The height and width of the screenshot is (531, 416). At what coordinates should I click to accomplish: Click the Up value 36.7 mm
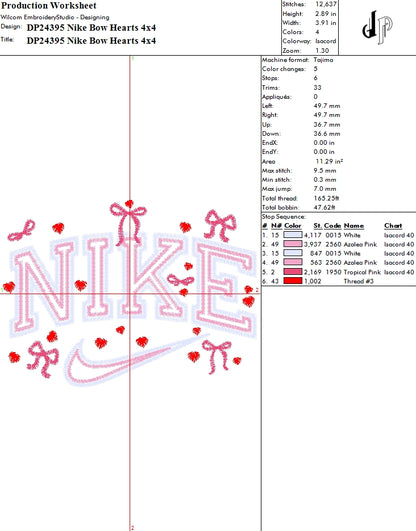[327, 125]
